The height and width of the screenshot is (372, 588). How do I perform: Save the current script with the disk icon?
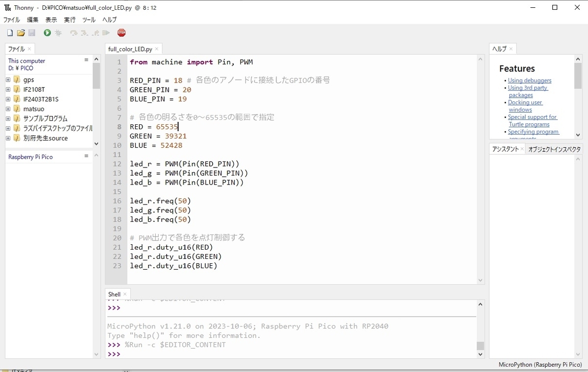pos(32,33)
